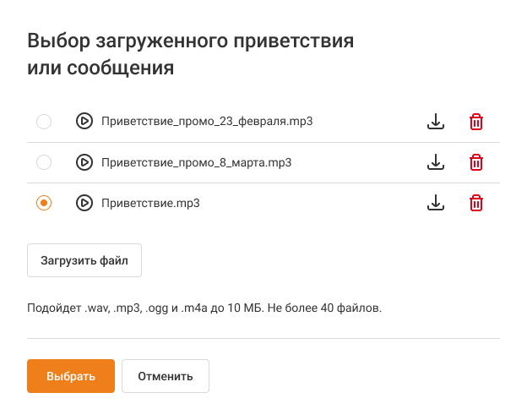Confirm selection with Выбрать button
This screenshot has width=527, height=420.
pyautogui.click(x=70, y=376)
